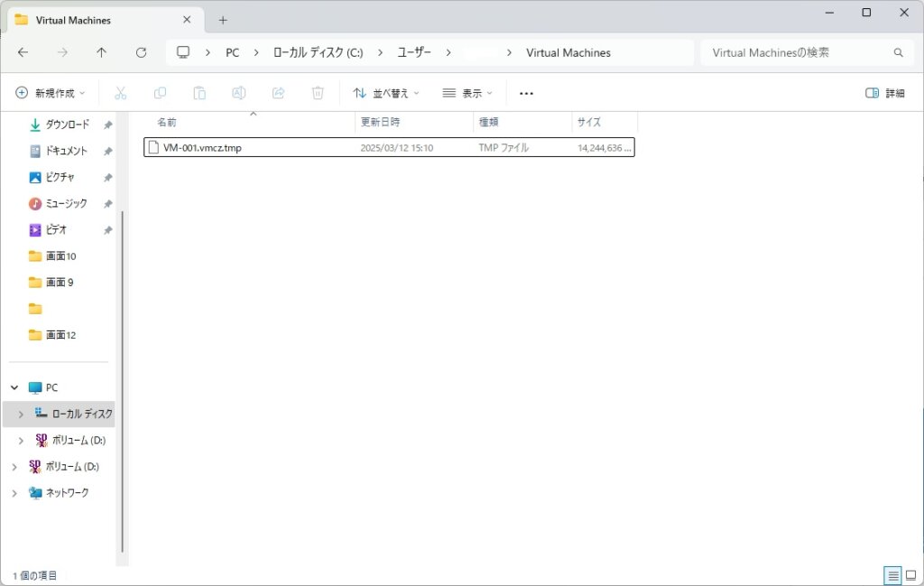The width and height of the screenshot is (924, 586).
Task: Click ユーザー in the breadcrumb
Action: [414, 52]
